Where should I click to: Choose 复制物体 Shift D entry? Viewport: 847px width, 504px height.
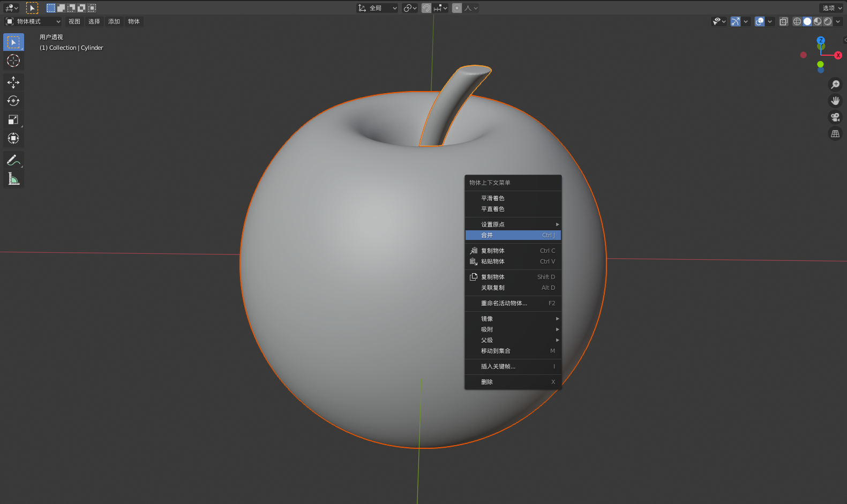[x=513, y=277]
